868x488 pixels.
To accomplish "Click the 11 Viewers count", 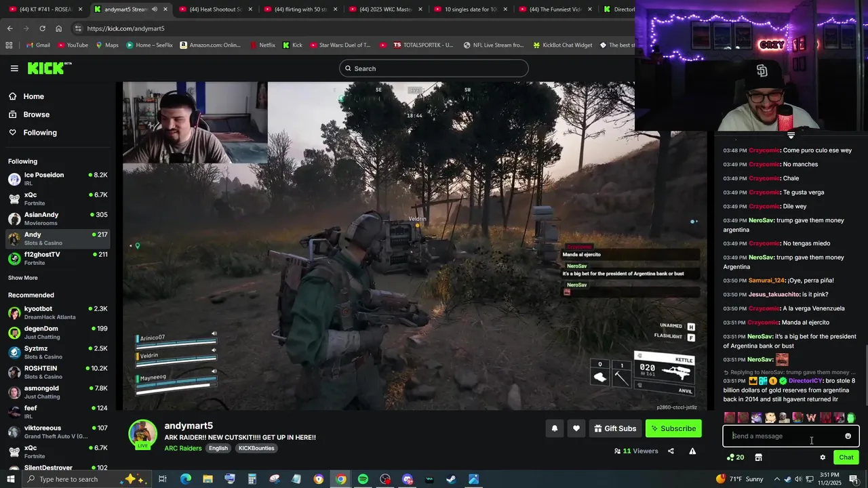I will (x=636, y=451).
